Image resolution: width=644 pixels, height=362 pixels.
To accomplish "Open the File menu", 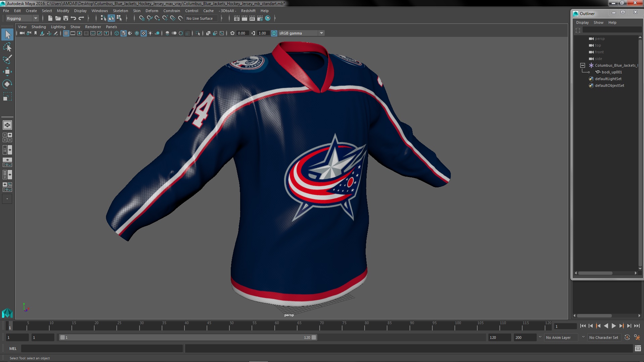I will coord(6,11).
